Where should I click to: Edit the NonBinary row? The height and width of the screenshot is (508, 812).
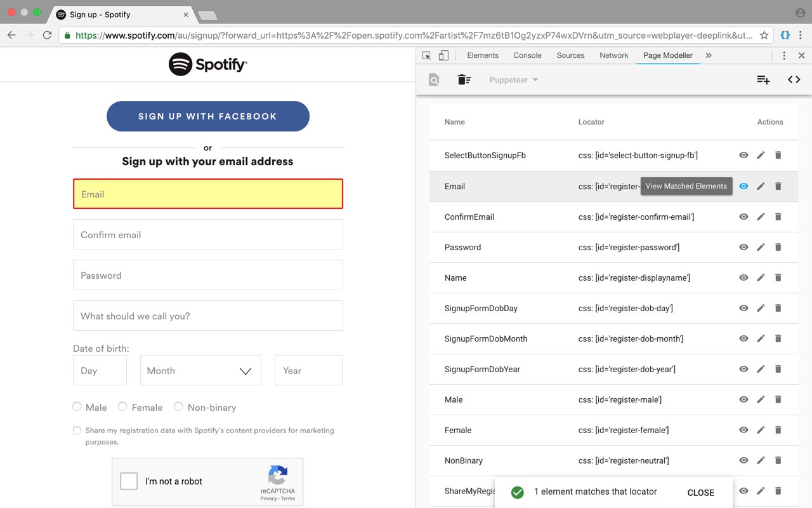click(761, 460)
